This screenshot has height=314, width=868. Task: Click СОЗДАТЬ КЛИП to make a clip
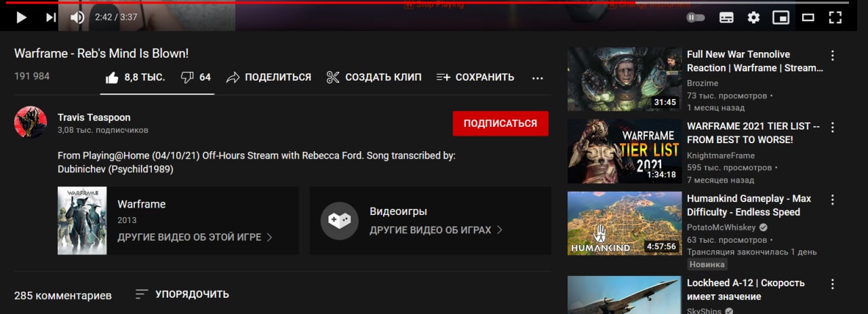[374, 77]
